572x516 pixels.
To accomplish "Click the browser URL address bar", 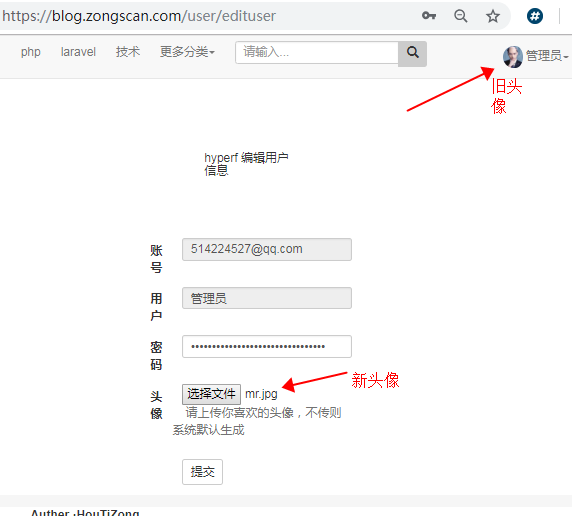I will [x=208, y=16].
